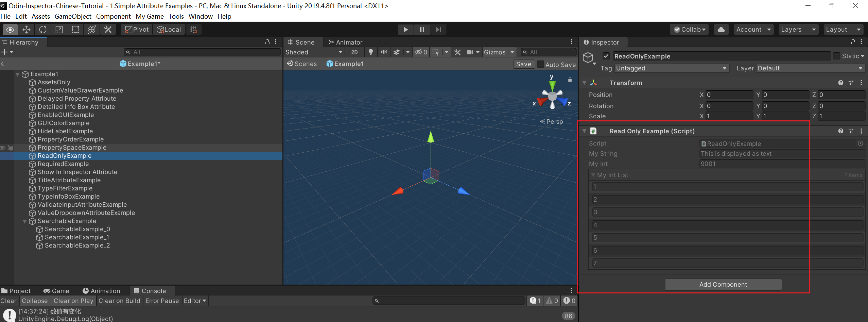This screenshot has width=868, height=322.
Task: Switch to the Animator tab
Action: point(345,42)
